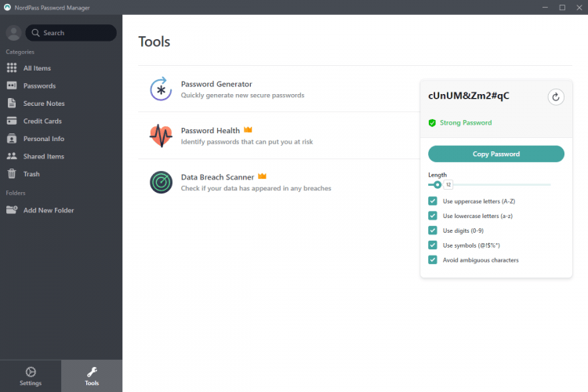
Task: Click the Trash bin icon
Action: point(12,174)
